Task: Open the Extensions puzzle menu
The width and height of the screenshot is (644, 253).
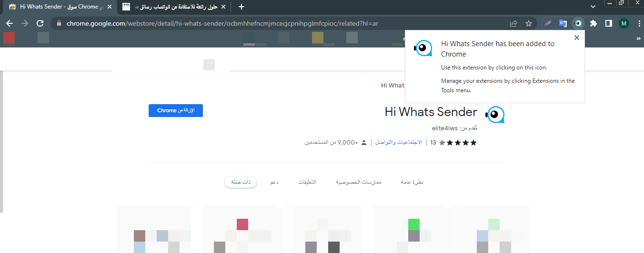Action: [x=593, y=23]
